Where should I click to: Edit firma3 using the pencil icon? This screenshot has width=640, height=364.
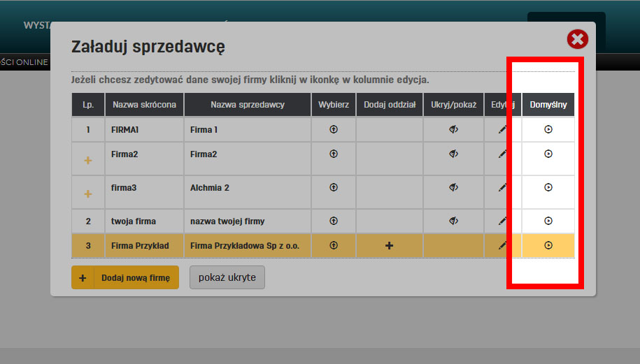502,187
